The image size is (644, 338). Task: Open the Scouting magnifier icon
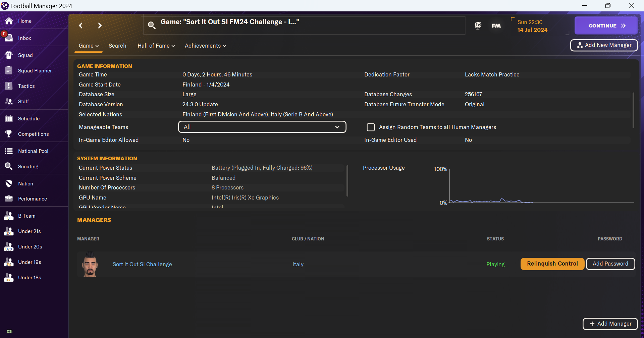[x=9, y=166]
